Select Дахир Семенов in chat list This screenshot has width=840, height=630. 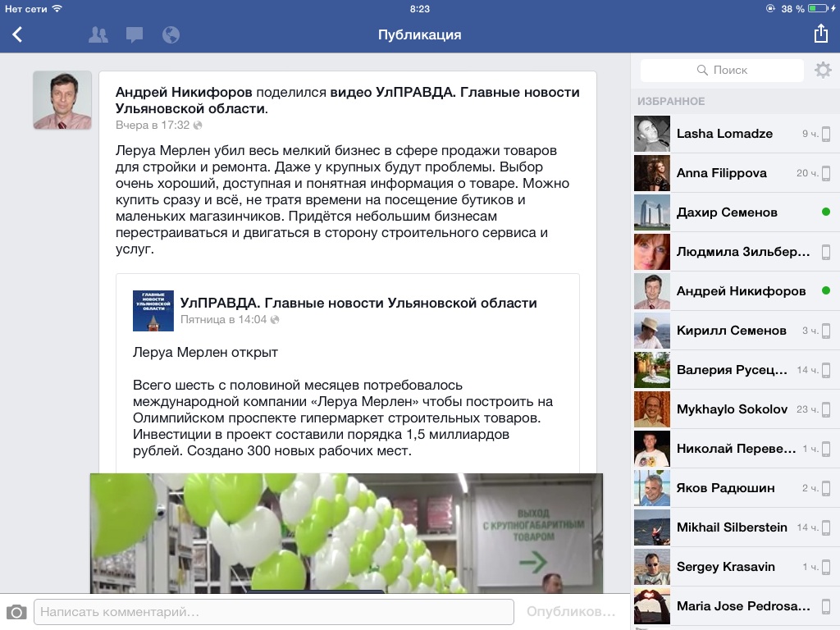coord(727,212)
